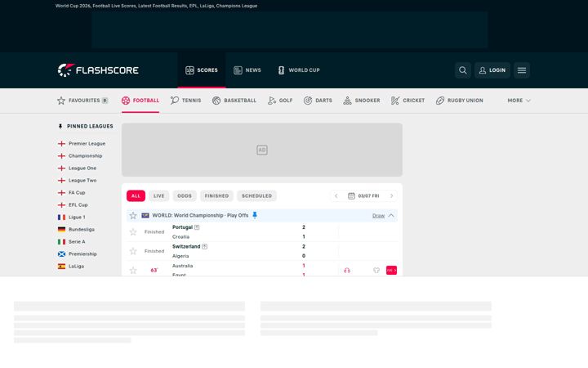Filter matches by Finished
The image size is (588, 368).
pyautogui.click(x=216, y=195)
